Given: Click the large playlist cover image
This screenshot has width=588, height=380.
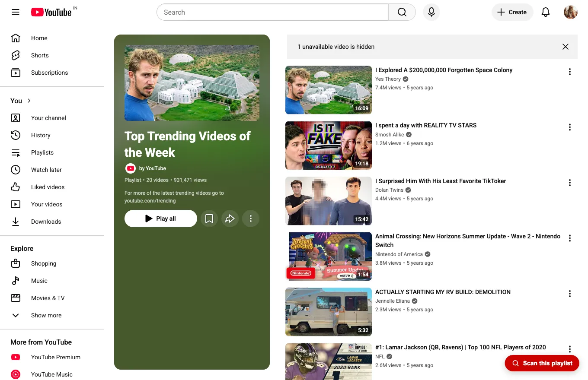Looking at the screenshot, I should (192, 83).
